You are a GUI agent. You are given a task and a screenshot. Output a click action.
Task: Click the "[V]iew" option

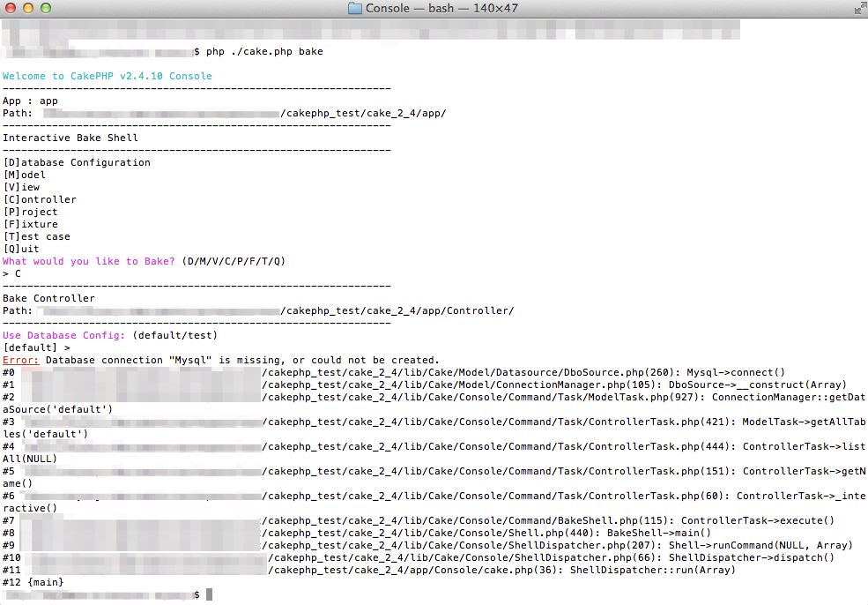click(21, 187)
